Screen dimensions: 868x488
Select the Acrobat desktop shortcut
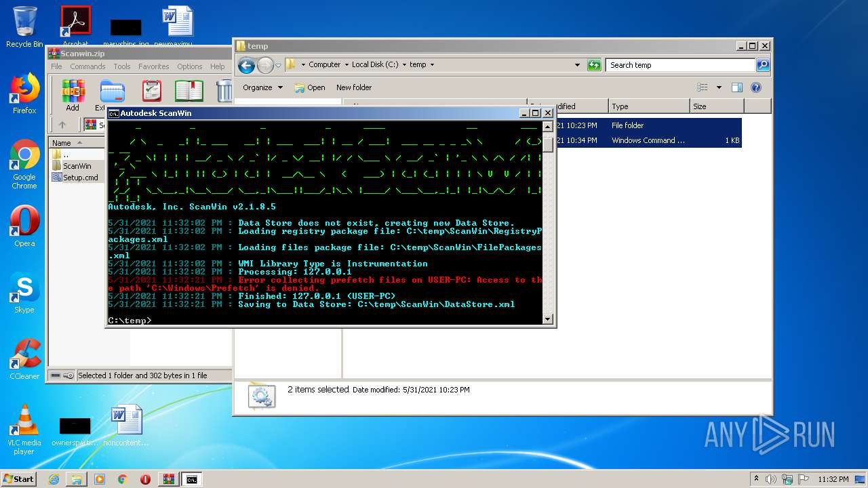point(75,27)
